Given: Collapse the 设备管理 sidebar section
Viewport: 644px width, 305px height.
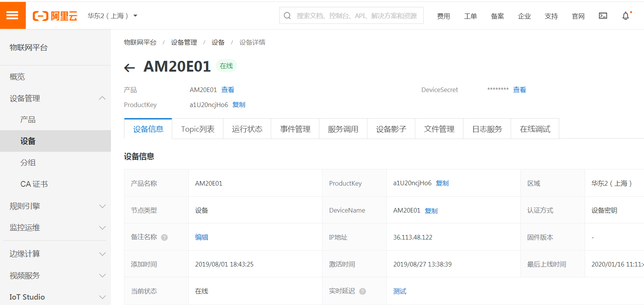Looking at the screenshot, I should coord(102,98).
